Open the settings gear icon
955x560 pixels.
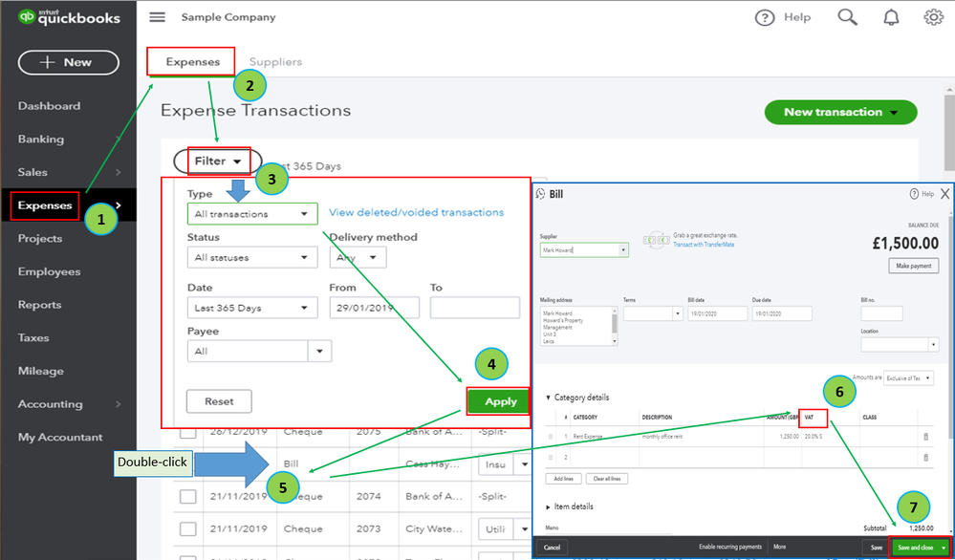933,17
